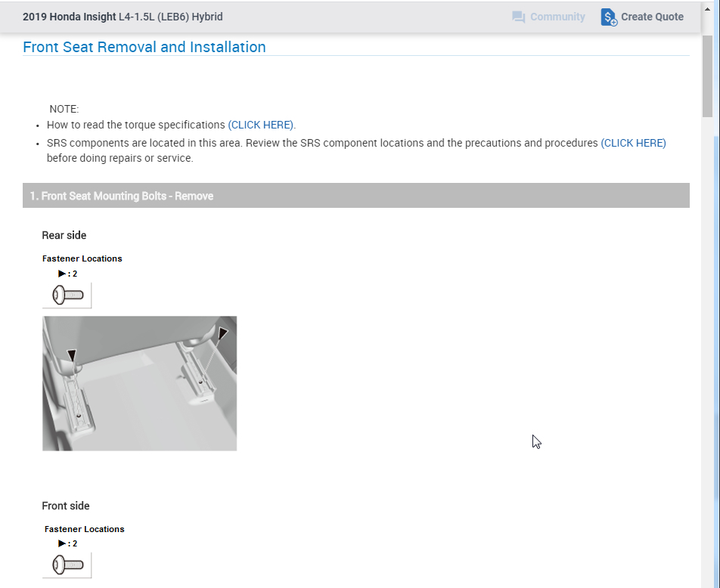Click the Create Quote dollar document icon
Screen dimensions: 720x588
tap(609, 17)
